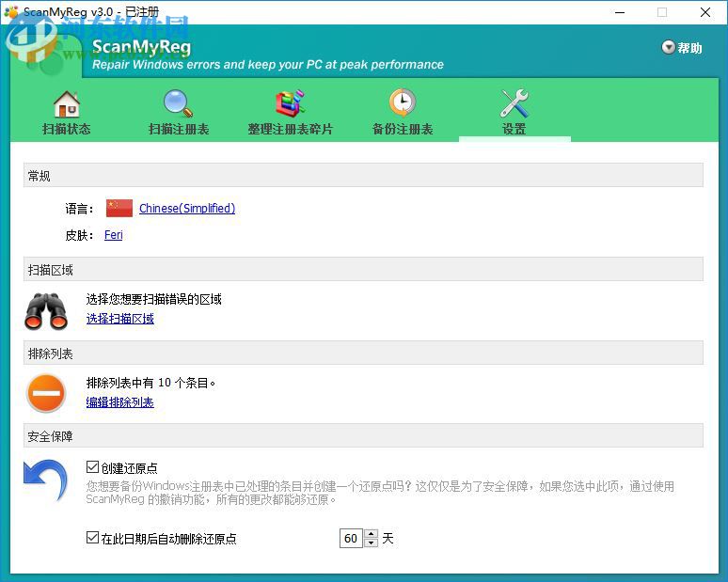Click the Chinese(Simplified) language link
The height and width of the screenshot is (582, 728).
(187, 209)
